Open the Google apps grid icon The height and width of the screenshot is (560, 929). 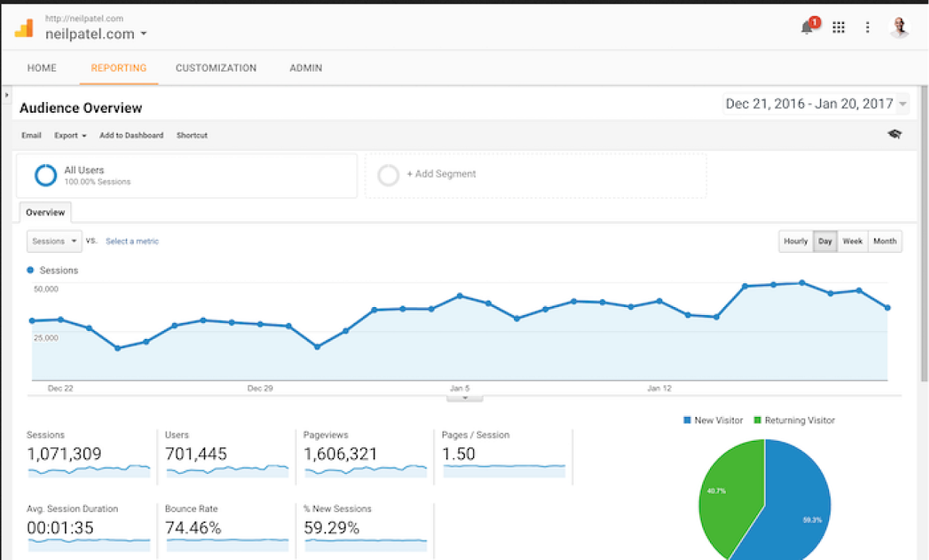tap(838, 26)
